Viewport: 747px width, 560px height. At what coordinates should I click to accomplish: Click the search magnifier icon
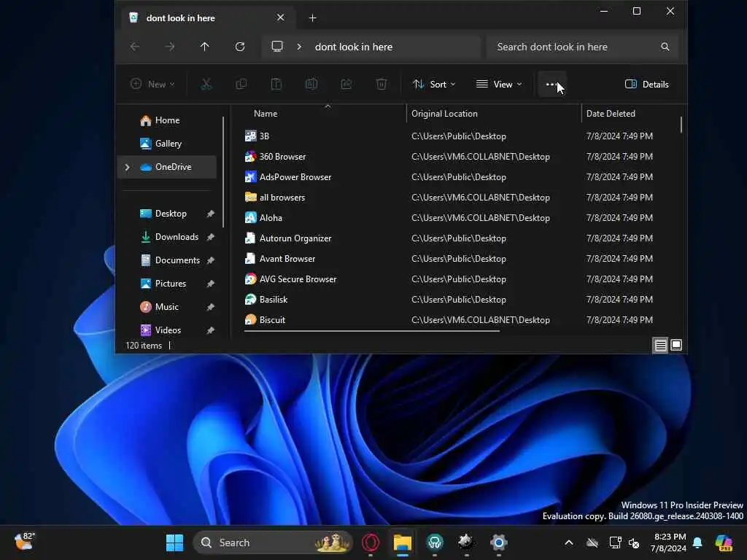(x=665, y=47)
